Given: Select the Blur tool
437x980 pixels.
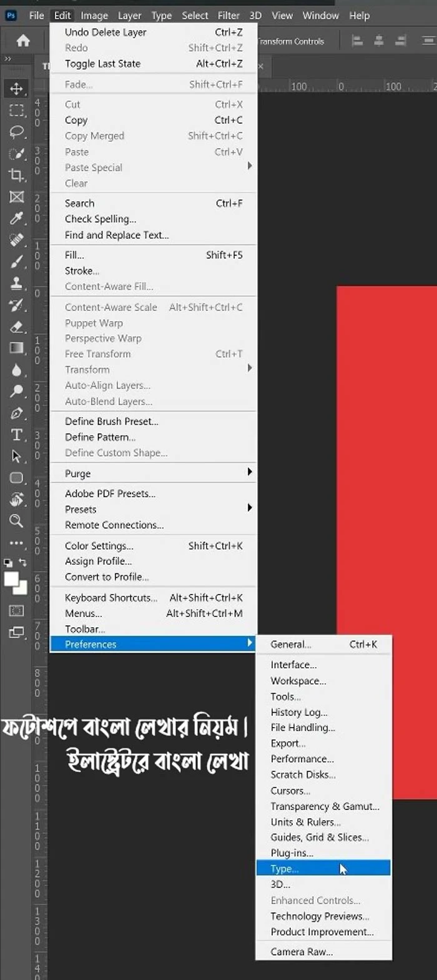Looking at the screenshot, I should tap(17, 370).
